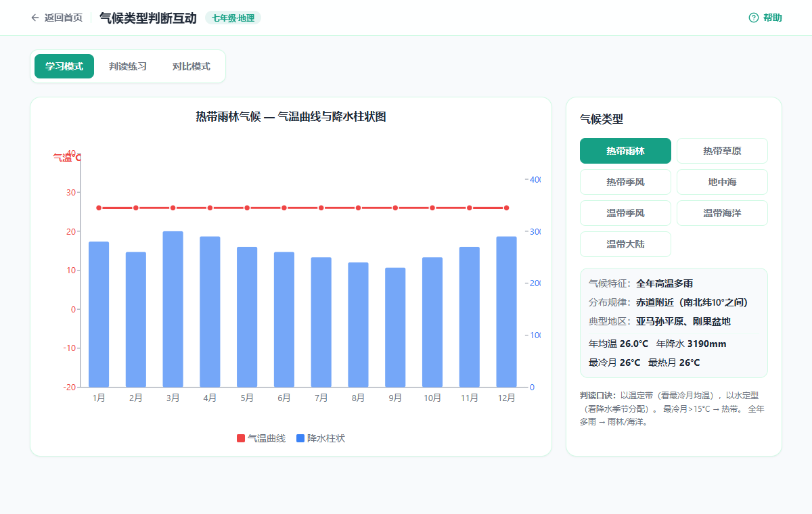The height and width of the screenshot is (514, 812).
Task: Click the 气温曲线 legend label
Action: (x=267, y=439)
